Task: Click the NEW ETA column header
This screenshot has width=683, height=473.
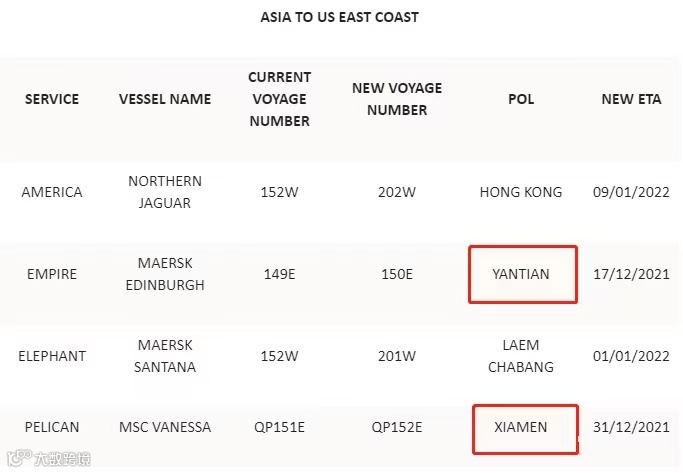Action: [631, 99]
